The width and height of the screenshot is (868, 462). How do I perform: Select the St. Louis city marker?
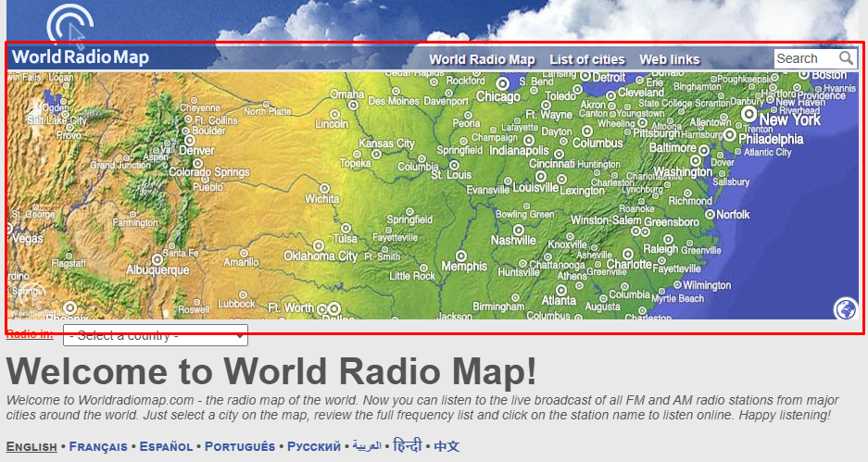pos(455,165)
